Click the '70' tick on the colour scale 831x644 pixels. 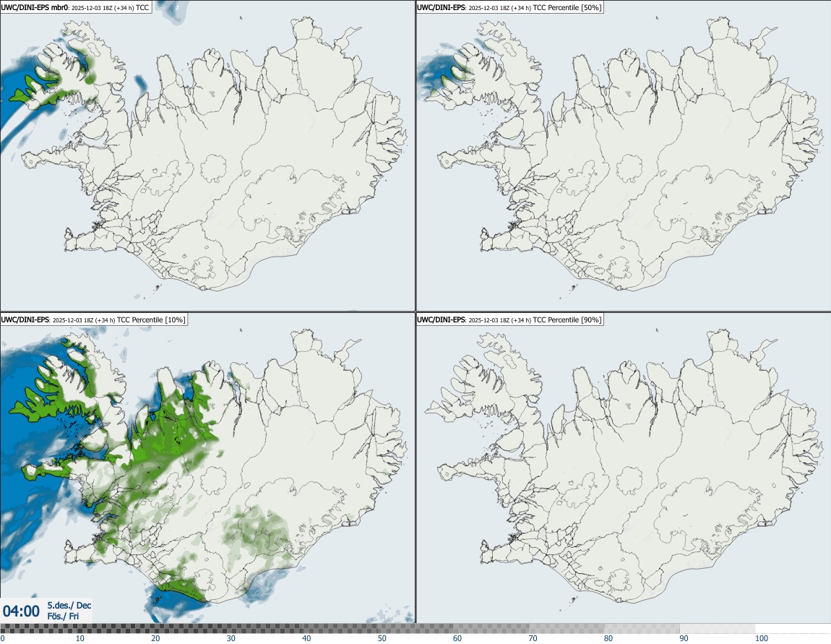tap(533, 638)
